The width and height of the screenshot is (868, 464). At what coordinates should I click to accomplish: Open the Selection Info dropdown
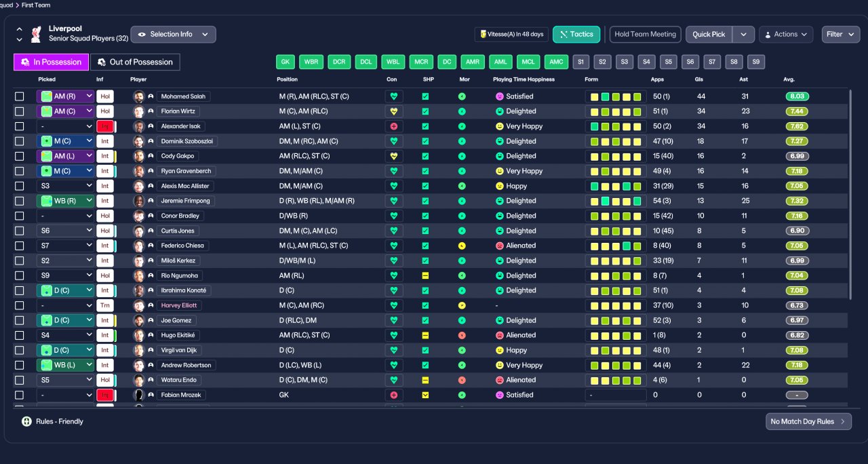click(173, 34)
